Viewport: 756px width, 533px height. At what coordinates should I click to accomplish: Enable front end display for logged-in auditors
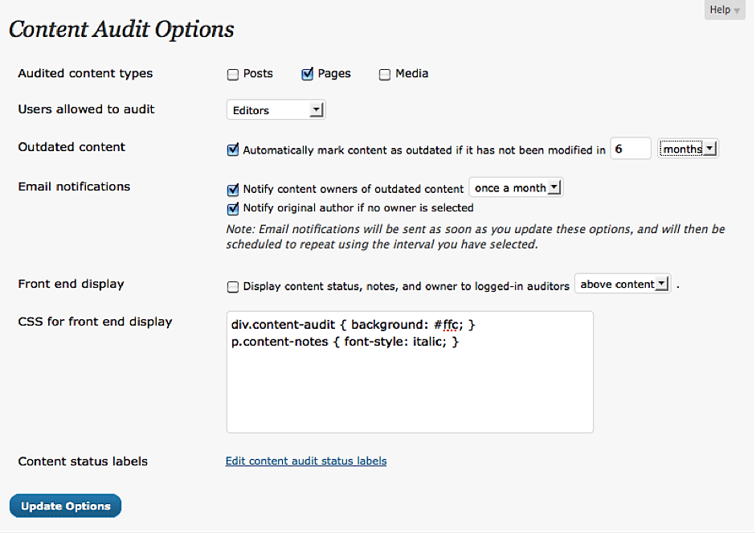(x=233, y=286)
